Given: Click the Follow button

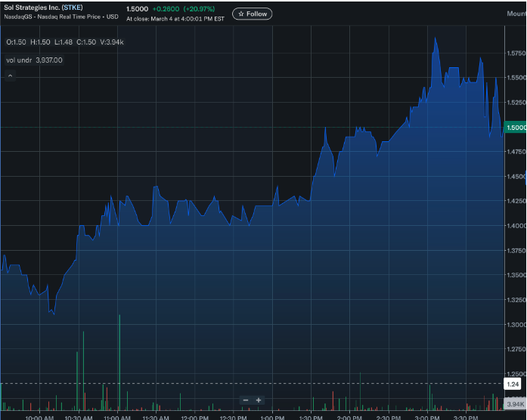Looking at the screenshot, I should (252, 14).
